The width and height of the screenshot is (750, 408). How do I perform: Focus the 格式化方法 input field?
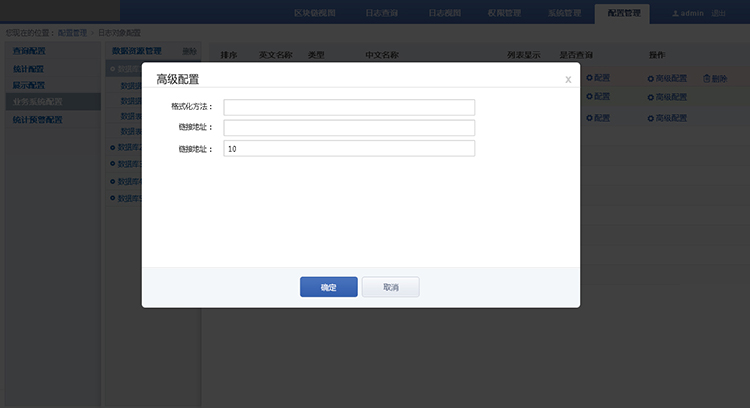349,107
